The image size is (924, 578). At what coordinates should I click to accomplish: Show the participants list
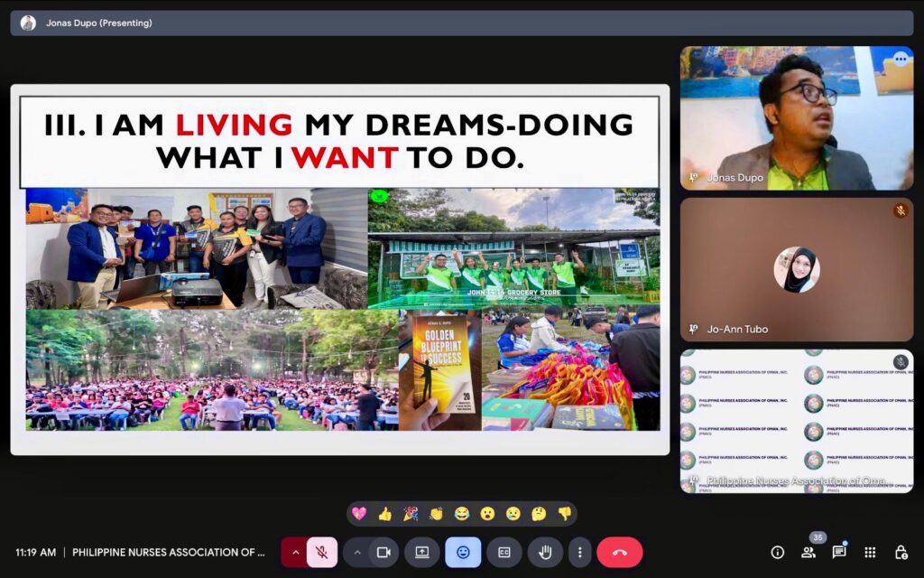pyautogui.click(x=808, y=552)
